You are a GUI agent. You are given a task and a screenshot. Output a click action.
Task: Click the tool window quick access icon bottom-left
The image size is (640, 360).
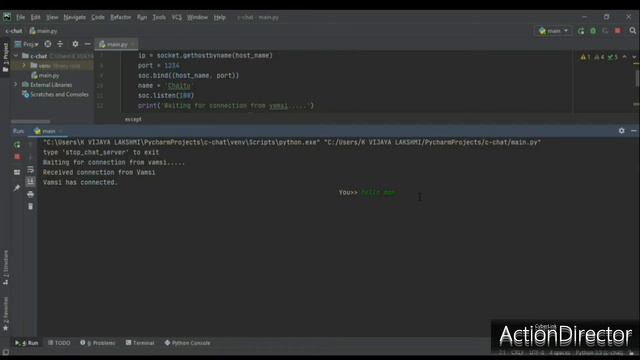point(5,352)
